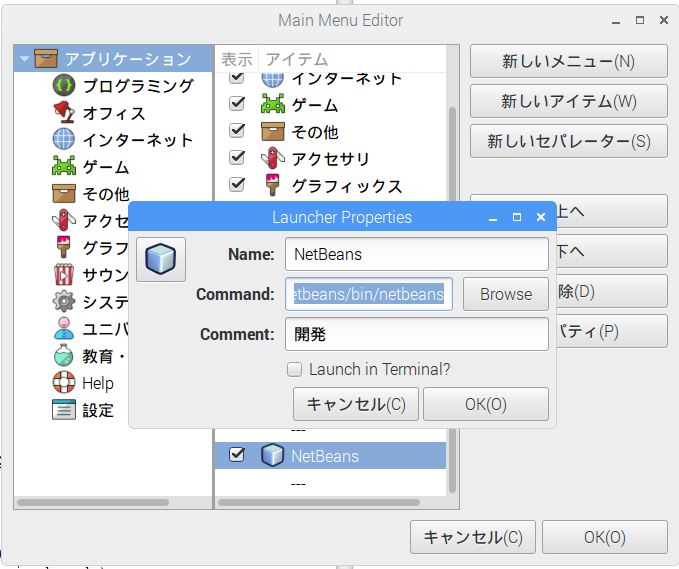Click the NetBeans launcher icon button
679x569 pixels.
pos(161,259)
